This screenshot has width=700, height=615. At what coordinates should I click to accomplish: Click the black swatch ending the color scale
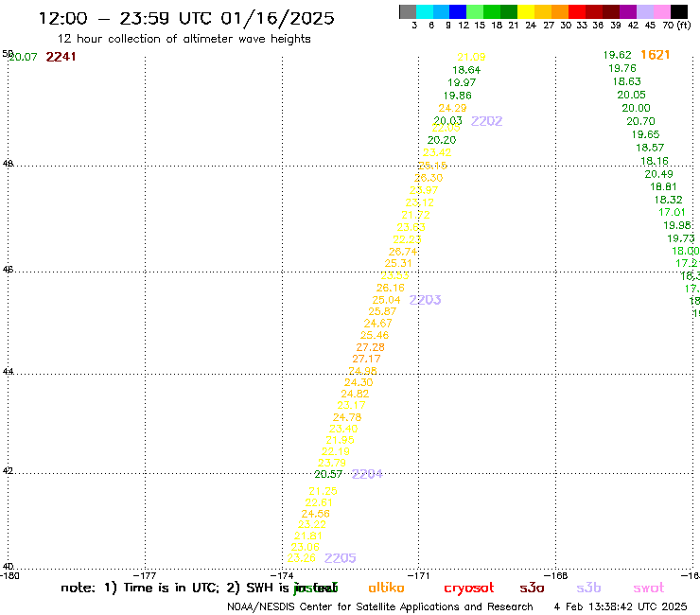tap(678, 11)
